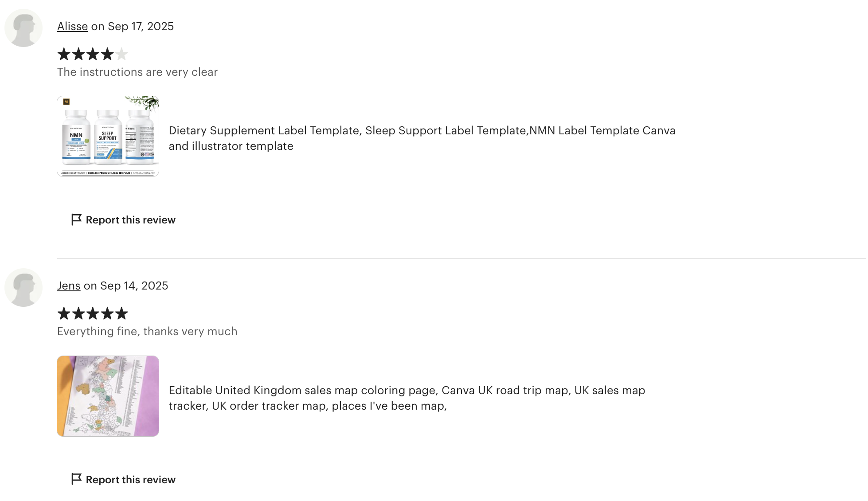Click the Sep 14, 2025 review date
The image size is (868, 501).
pyautogui.click(x=134, y=286)
